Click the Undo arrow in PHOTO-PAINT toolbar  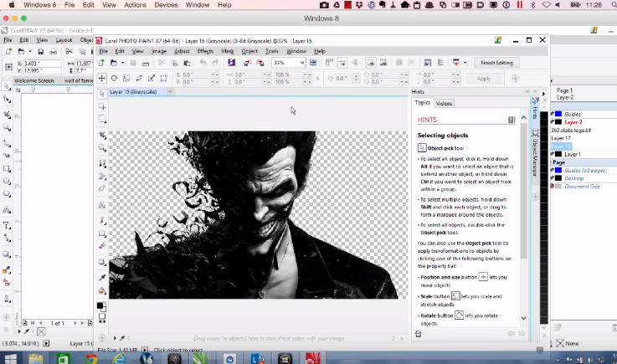(203, 63)
